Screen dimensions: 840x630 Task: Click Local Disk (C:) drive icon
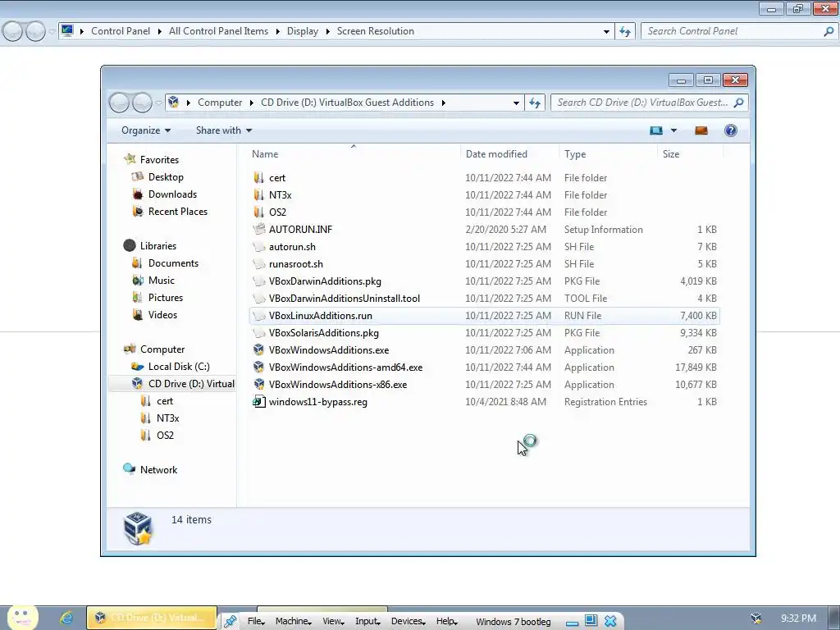(138, 367)
